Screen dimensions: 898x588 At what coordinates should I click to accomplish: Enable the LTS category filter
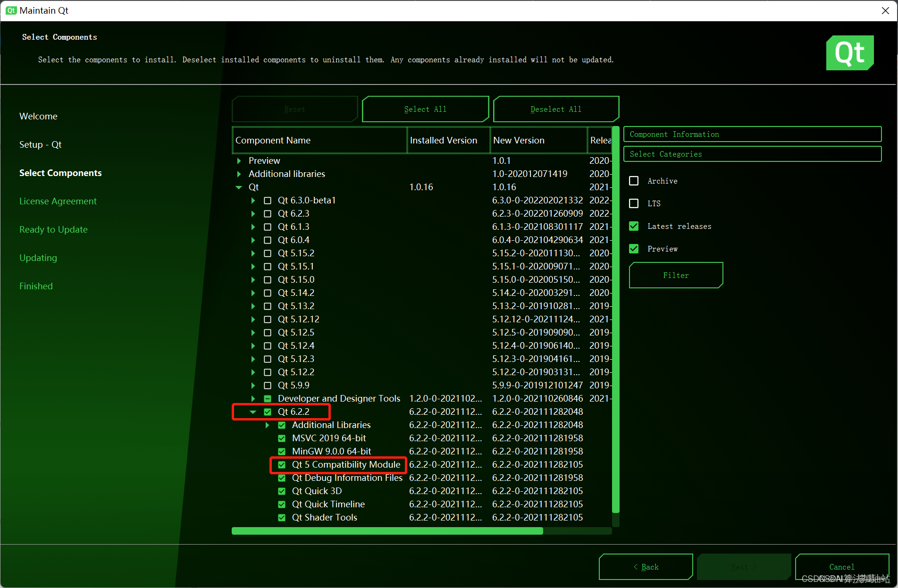(x=634, y=203)
